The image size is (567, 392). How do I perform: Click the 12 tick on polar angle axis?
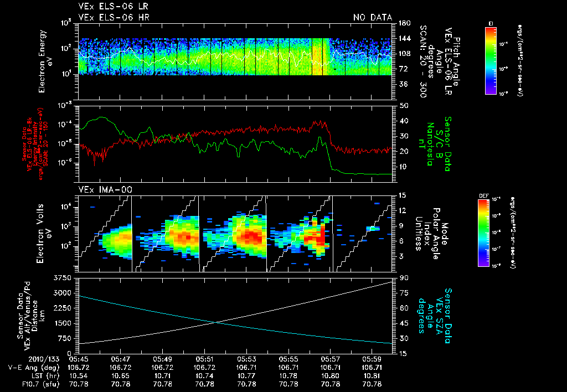[x=402, y=210]
